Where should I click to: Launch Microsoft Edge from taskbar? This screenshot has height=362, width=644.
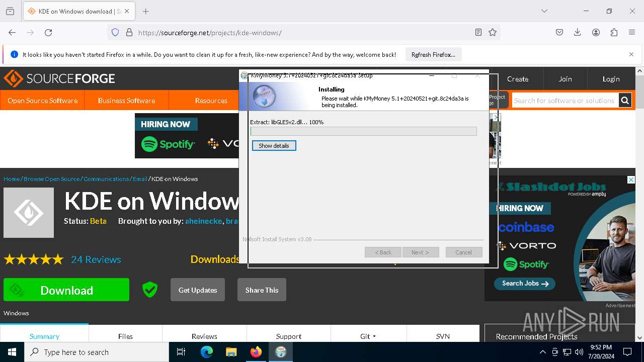[207, 352]
